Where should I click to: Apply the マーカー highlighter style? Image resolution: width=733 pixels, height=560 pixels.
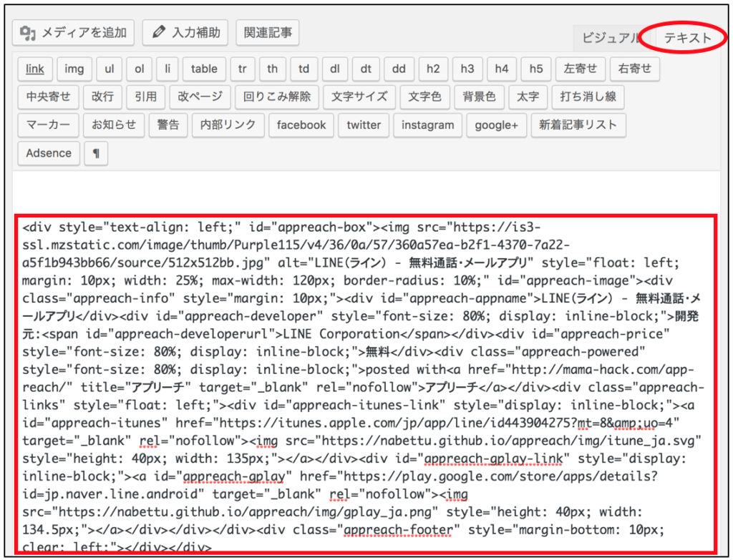(x=48, y=125)
